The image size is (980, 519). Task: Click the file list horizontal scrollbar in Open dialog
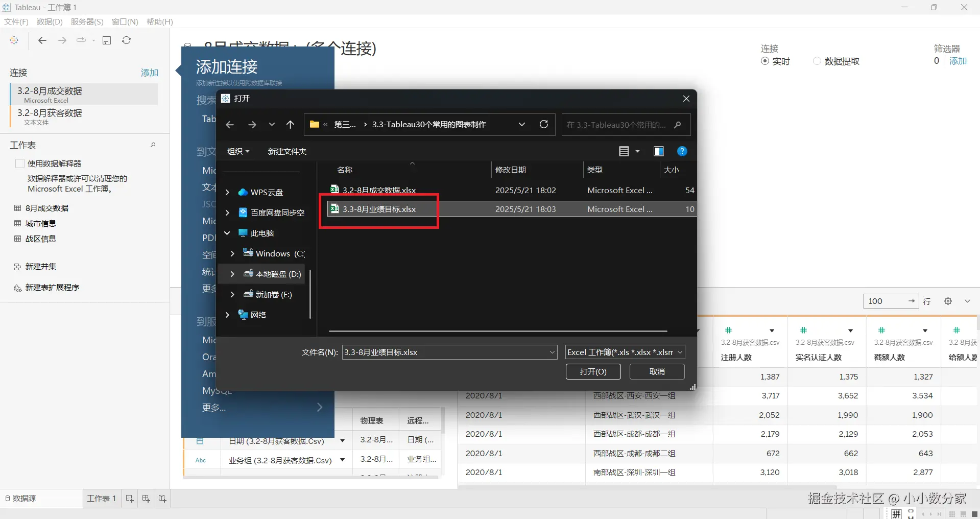498,331
